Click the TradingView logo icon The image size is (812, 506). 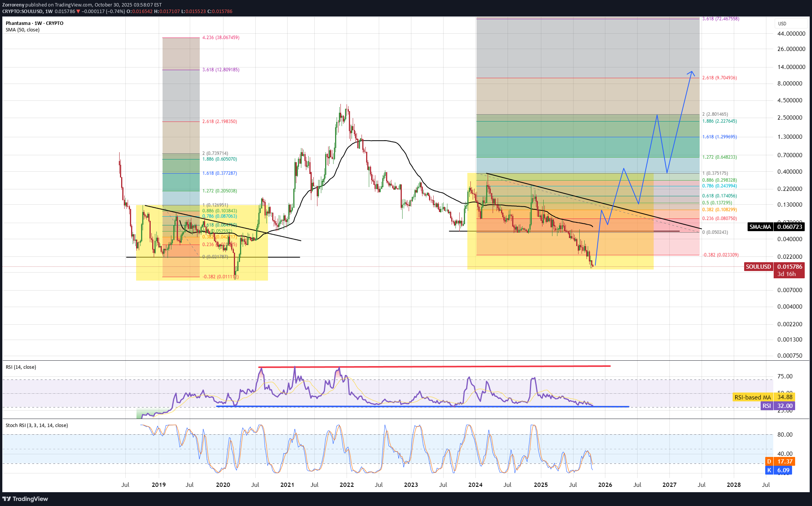click(x=7, y=499)
